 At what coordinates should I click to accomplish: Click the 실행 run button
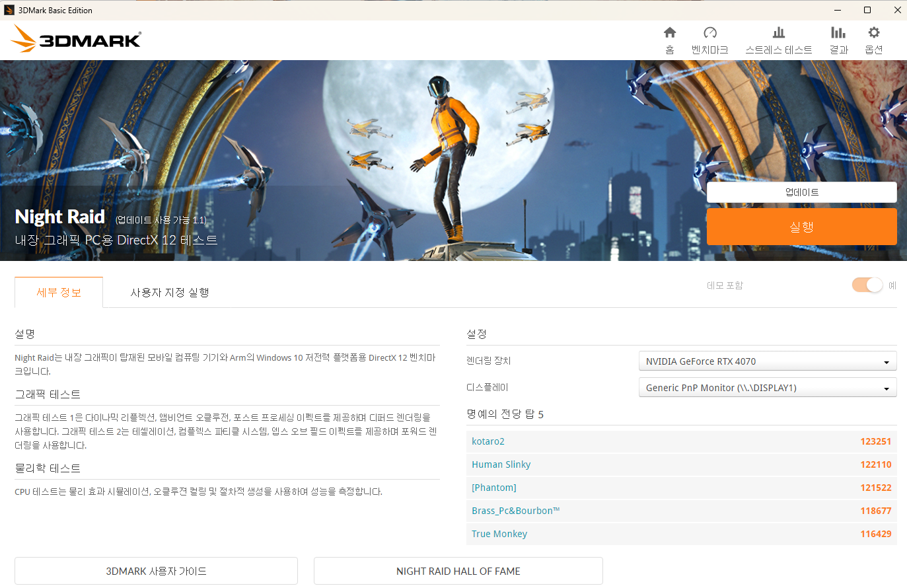point(801,227)
